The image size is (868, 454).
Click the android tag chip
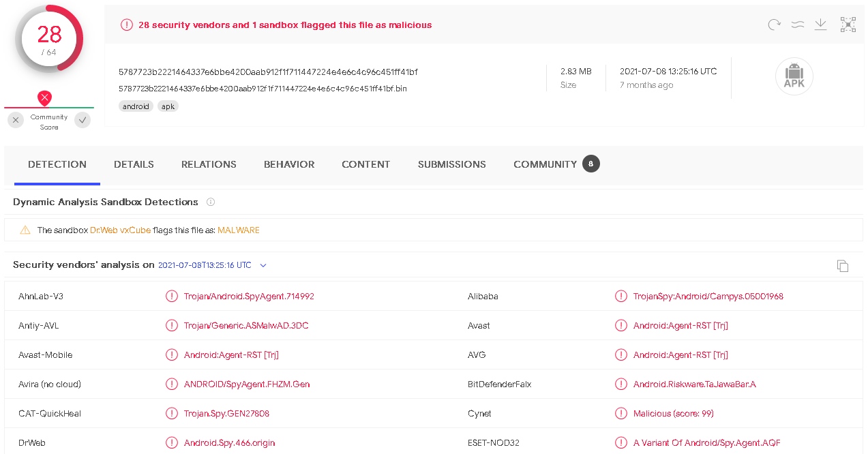click(x=136, y=106)
